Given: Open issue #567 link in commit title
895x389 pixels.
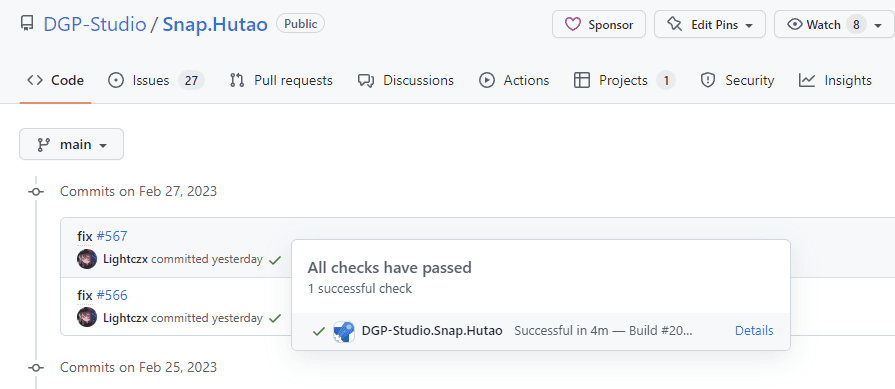Looking at the screenshot, I should [112, 236].
